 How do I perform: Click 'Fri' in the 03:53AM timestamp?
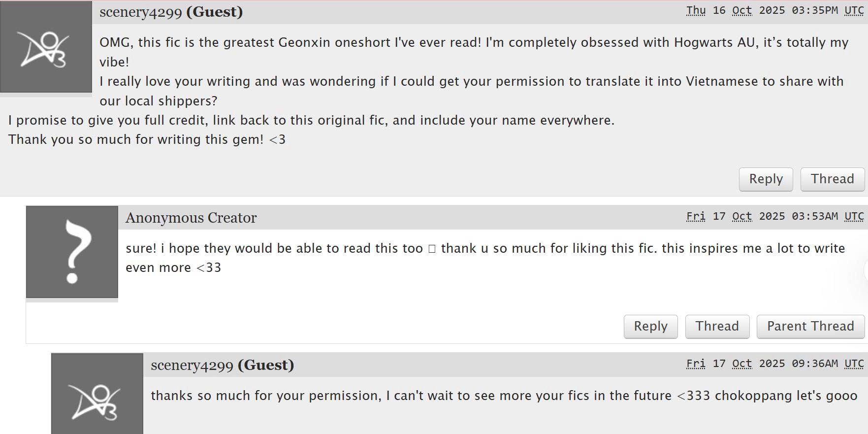[x=696, y=216]
